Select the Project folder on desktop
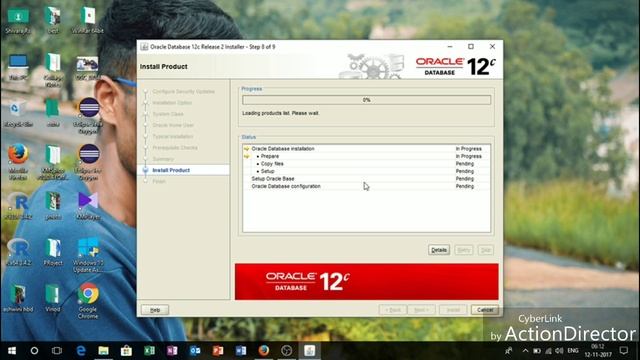Screen dimensions: 640x360 pyautogui.click(x=53, y=253)
